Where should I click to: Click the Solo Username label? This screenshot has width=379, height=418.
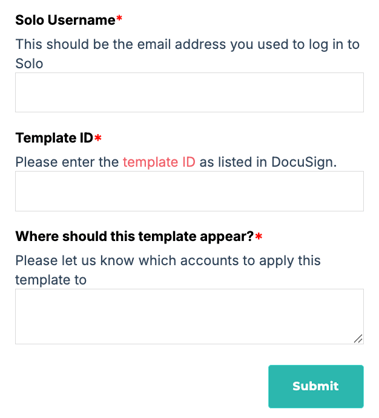65,20
